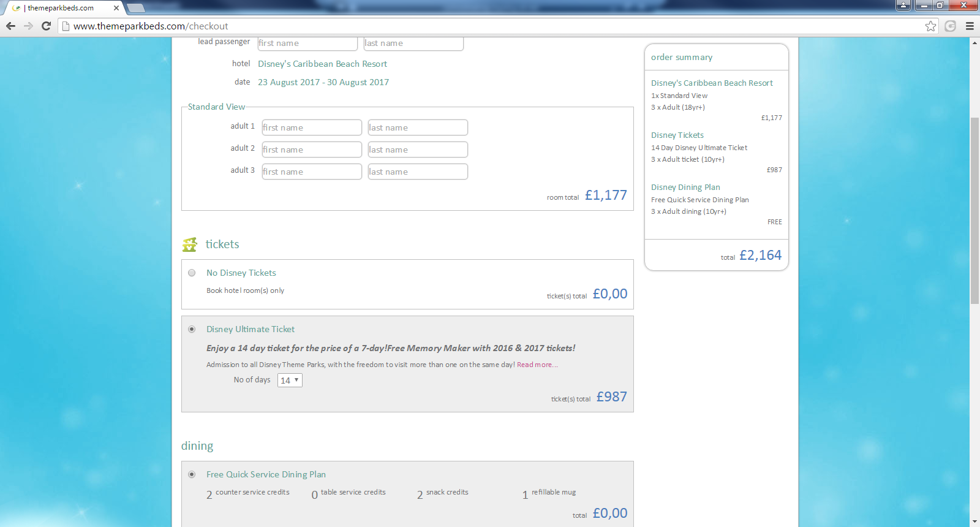Click the £987 ticket price in order summary
Image resolution: width=980 pixels, height=527 pixels.
pos(774,170)
